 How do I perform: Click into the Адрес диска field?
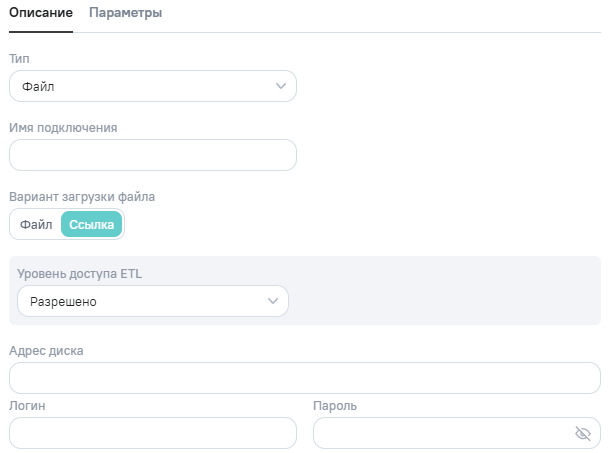point(304,378)
